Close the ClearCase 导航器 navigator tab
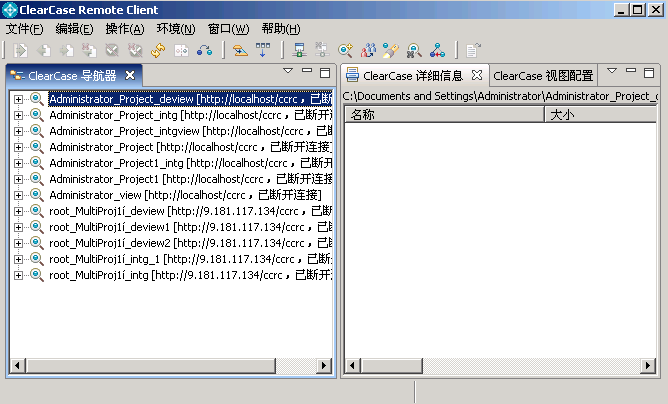The image size is (668, 404). pyautogui.click(x=130, y=75)
